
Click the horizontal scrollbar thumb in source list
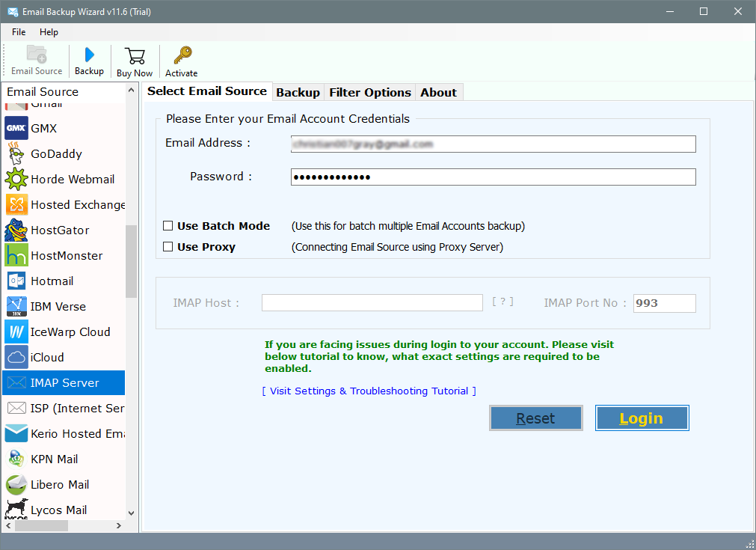pyautogui.click(x=41, y=525)
